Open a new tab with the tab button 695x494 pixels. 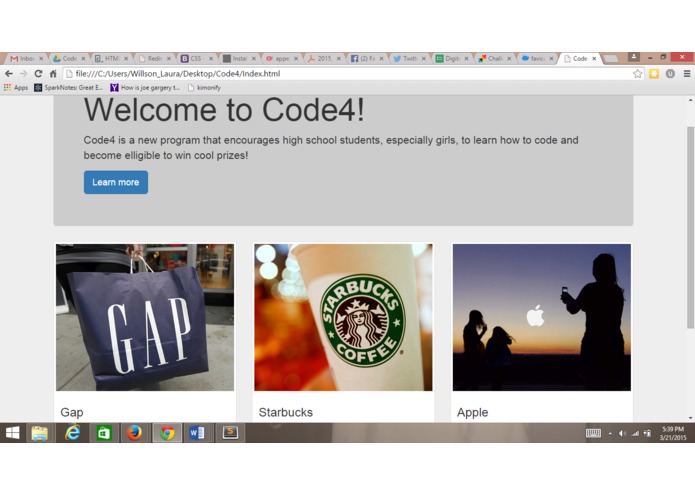coord(611,58)
